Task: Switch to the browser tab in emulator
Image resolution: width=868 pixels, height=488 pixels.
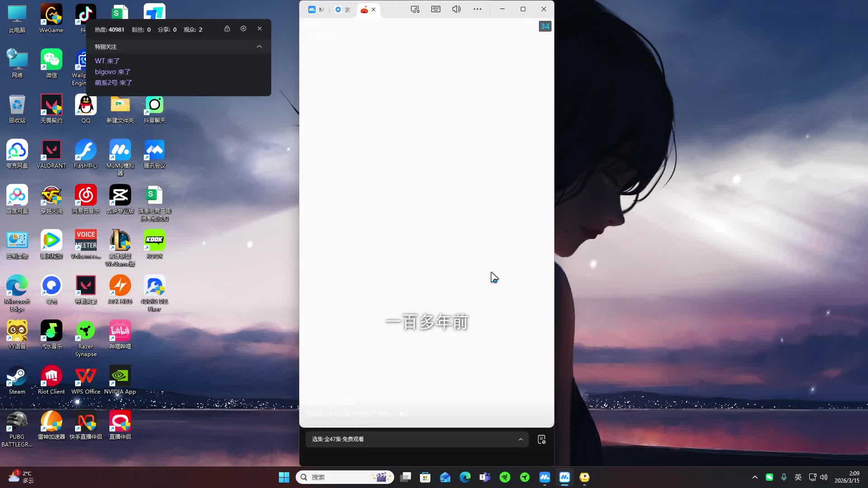Action: [342, 9]
